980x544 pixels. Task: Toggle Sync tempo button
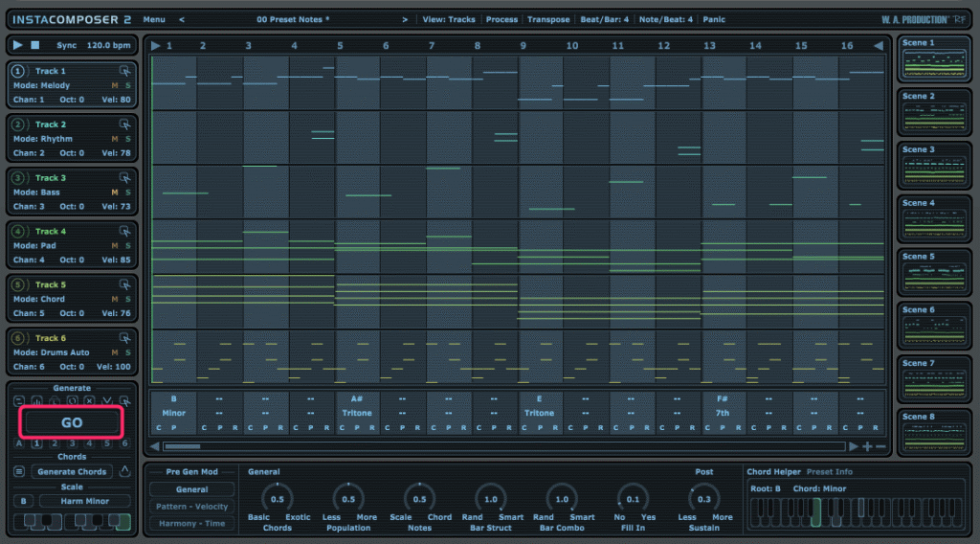(x=66, y=45)
